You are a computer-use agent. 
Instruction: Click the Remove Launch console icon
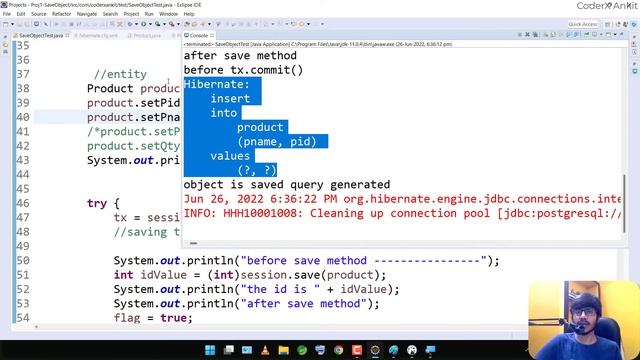527,34
